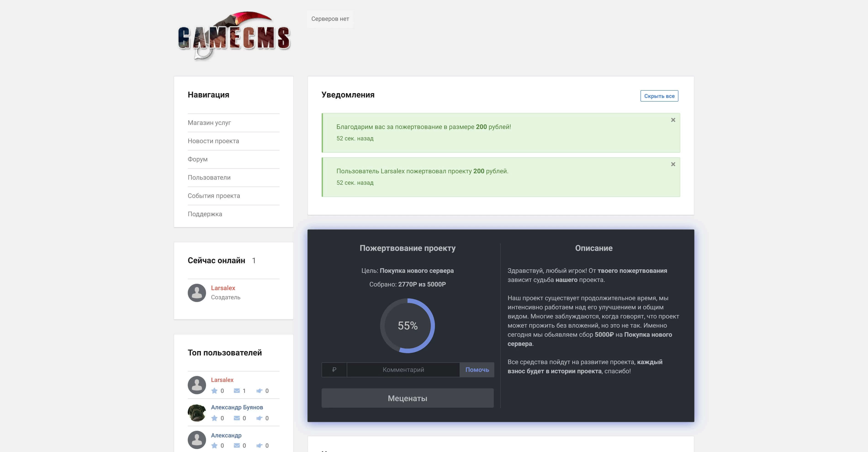The height and width of the screenshot is (452, 868).
Task: Click star icon in Larsalex row
Action: tap(214, 391)
